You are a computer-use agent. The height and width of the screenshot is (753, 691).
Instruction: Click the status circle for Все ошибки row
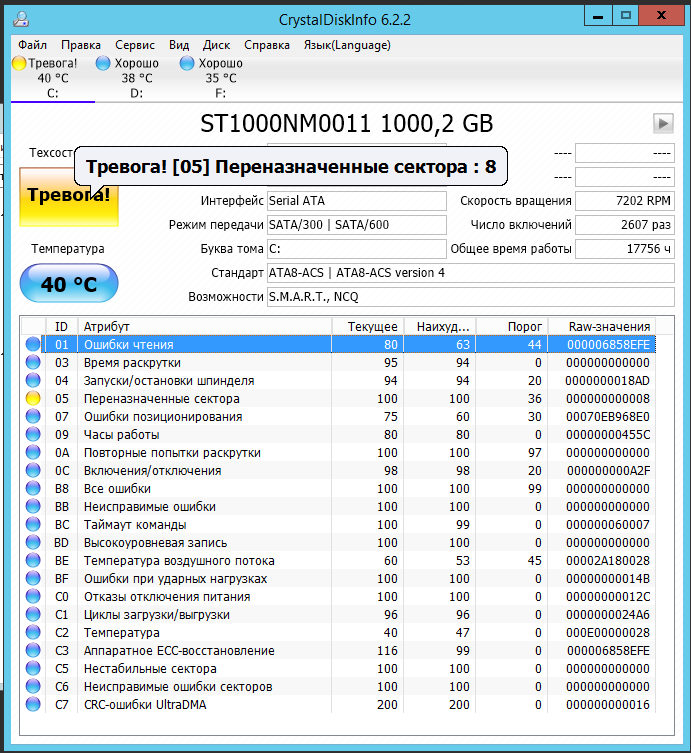(x=33, y=488)
